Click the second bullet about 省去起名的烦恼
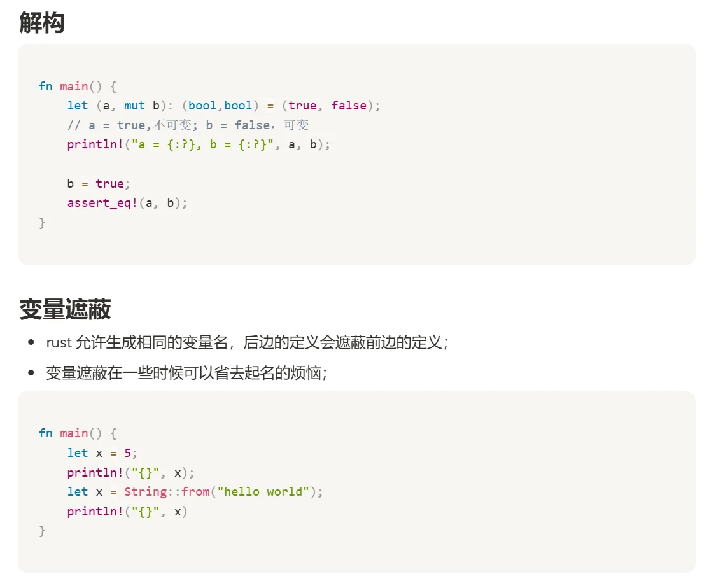This screenshot has height=588, width=716. (186, 373)
